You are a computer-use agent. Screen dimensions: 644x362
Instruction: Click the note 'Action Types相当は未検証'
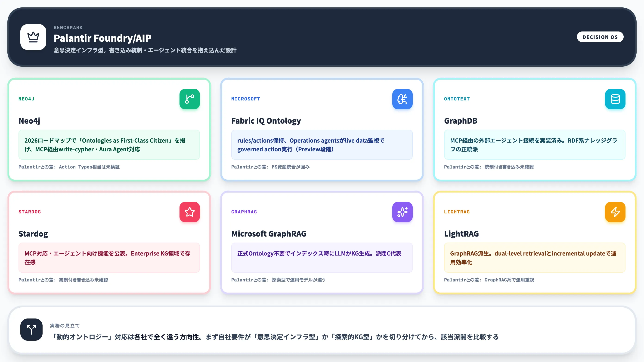point(89,167)
